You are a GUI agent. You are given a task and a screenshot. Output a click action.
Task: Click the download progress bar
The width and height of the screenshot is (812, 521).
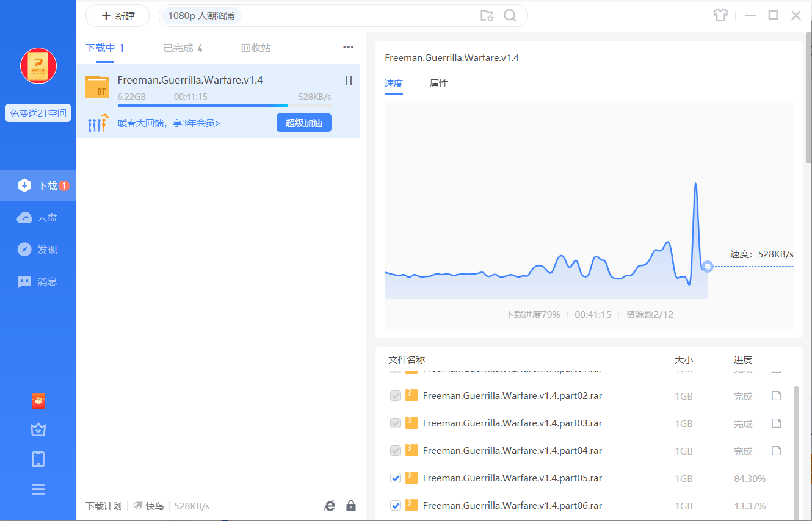pos(224,106)
